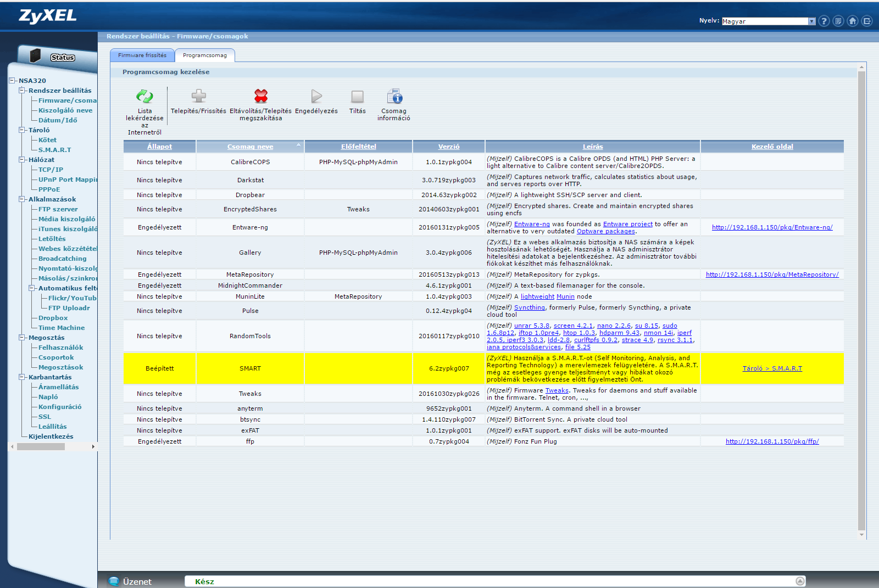Click the Telepítés/Frissítés plus icon
Viewport: 879px width, 588px height.
click(x=198, y=97)
